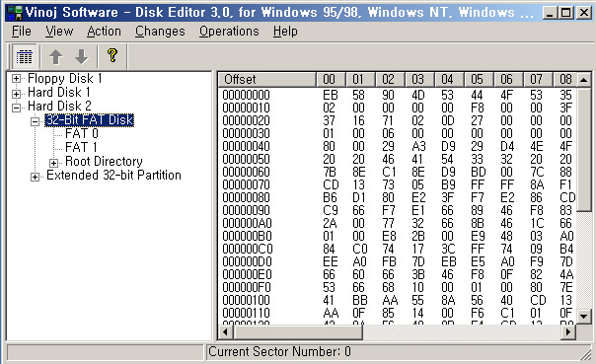Expand the Extended 32-bit Partition node
The image size is (596, 364).
35,177
